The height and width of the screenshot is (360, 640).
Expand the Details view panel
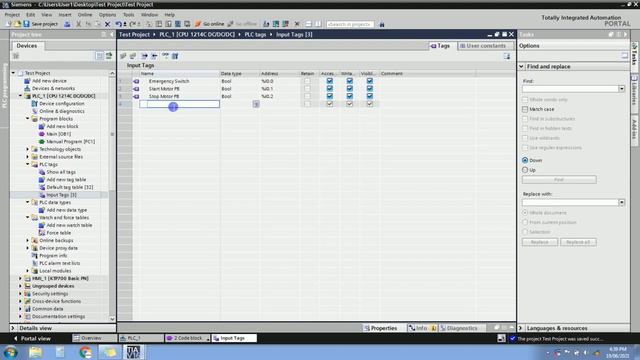pos(13,328)
